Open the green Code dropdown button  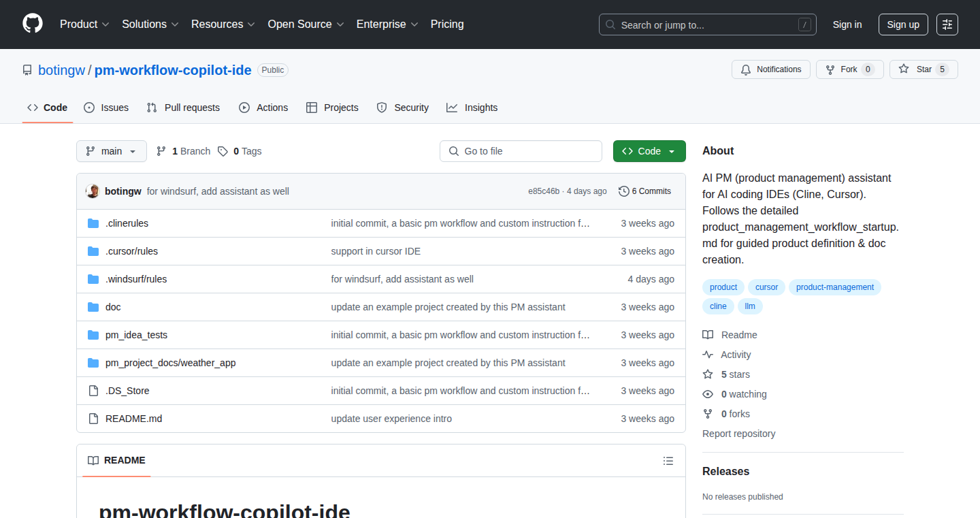(649, 151)
